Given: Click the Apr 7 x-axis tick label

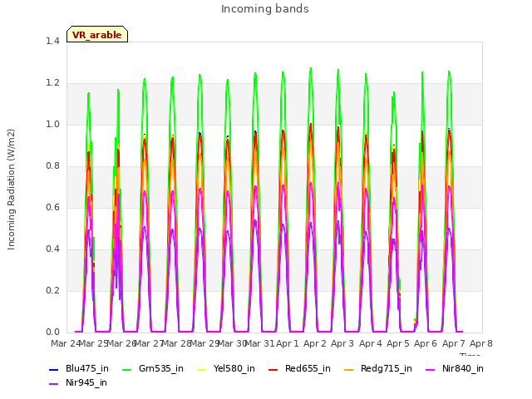Looking at the screenshot, I should coord(454,343).
